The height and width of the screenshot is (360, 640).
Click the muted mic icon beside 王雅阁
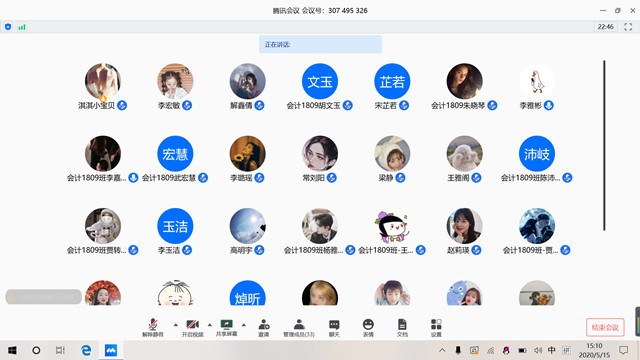tap(476, 178)
